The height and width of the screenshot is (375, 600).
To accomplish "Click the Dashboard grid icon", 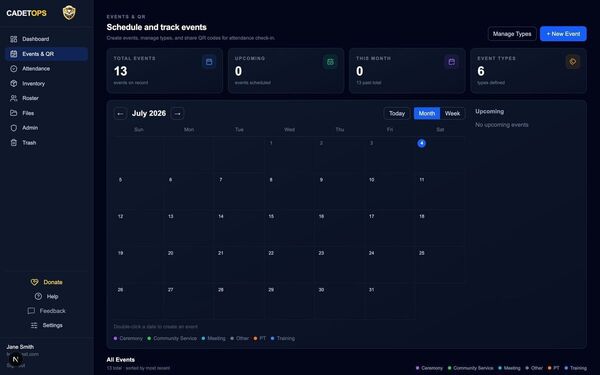I will tap(14, 39).
